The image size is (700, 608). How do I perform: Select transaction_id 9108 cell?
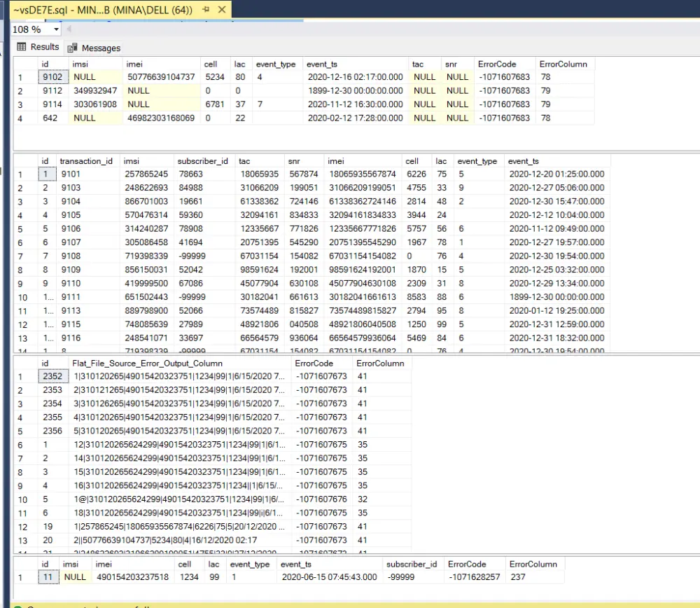click(x=88, y=256)
